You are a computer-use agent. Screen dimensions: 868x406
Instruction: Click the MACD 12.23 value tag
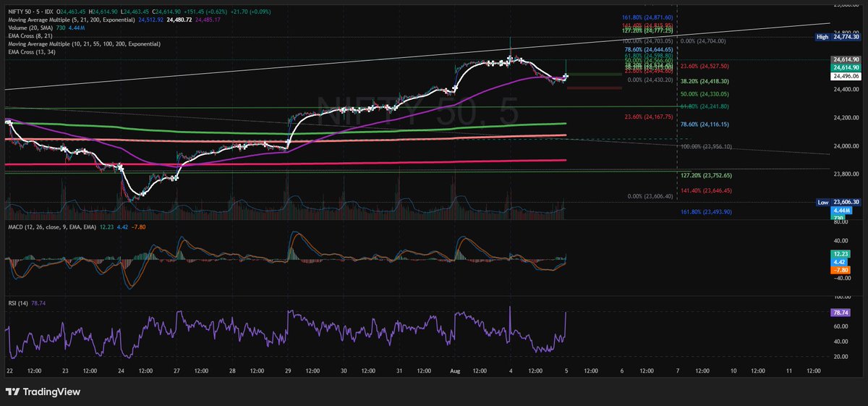841,254
